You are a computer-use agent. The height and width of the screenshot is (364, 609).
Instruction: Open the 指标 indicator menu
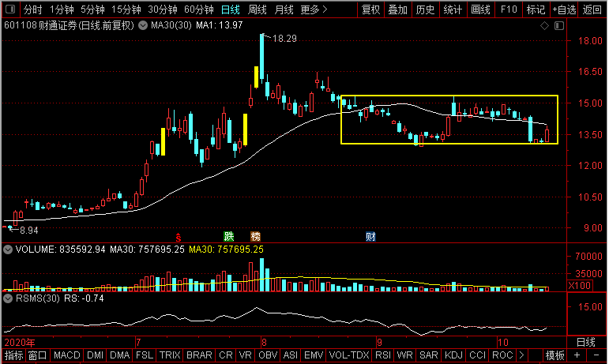pos(14,355)
